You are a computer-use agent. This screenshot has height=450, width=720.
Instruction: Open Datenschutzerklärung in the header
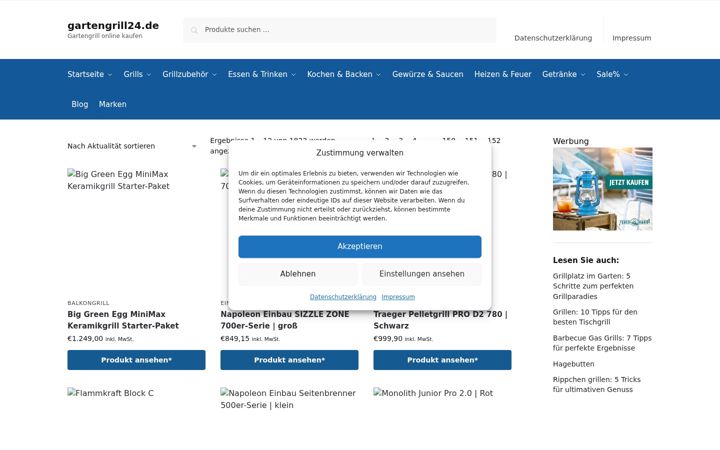click(553, 38)
